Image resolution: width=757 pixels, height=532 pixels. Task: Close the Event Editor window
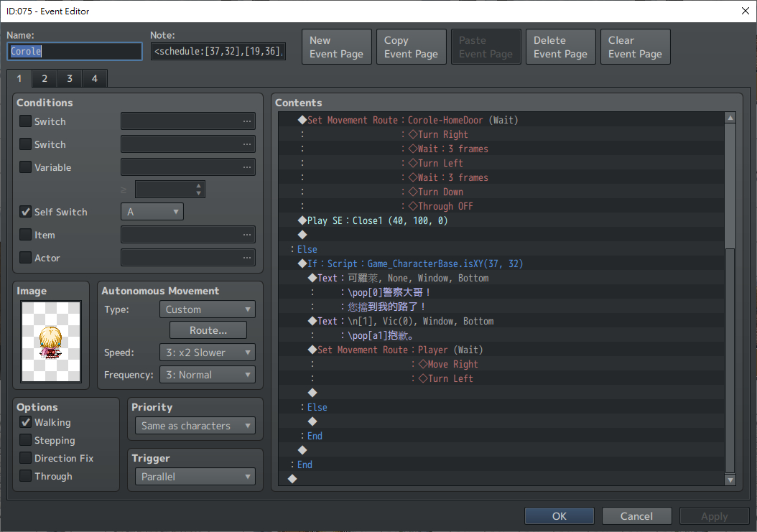pos(746,11)
